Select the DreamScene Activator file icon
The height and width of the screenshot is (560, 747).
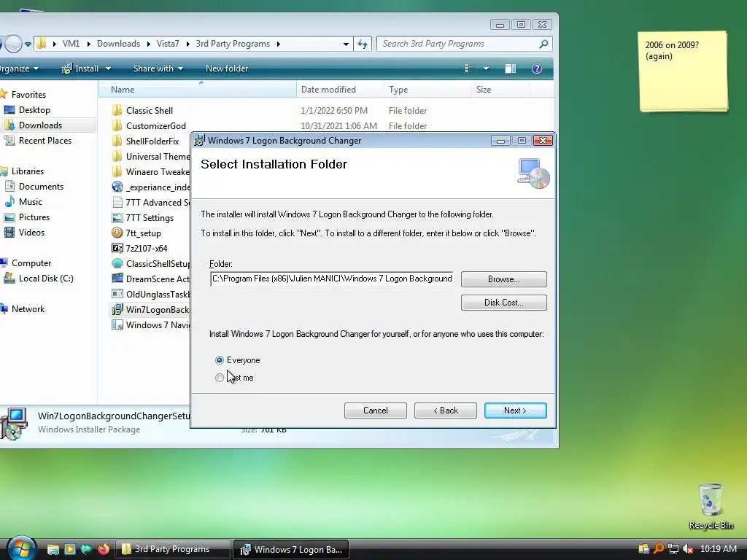117,279
